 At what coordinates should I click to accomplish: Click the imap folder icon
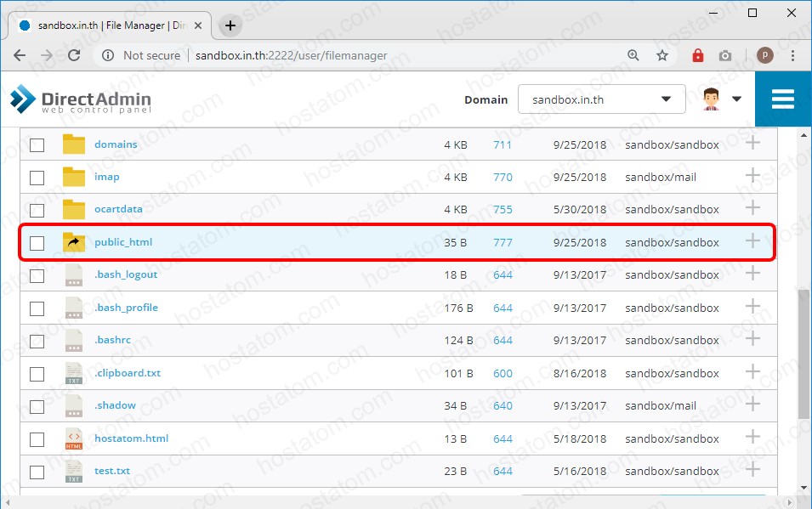click(73, 177)
